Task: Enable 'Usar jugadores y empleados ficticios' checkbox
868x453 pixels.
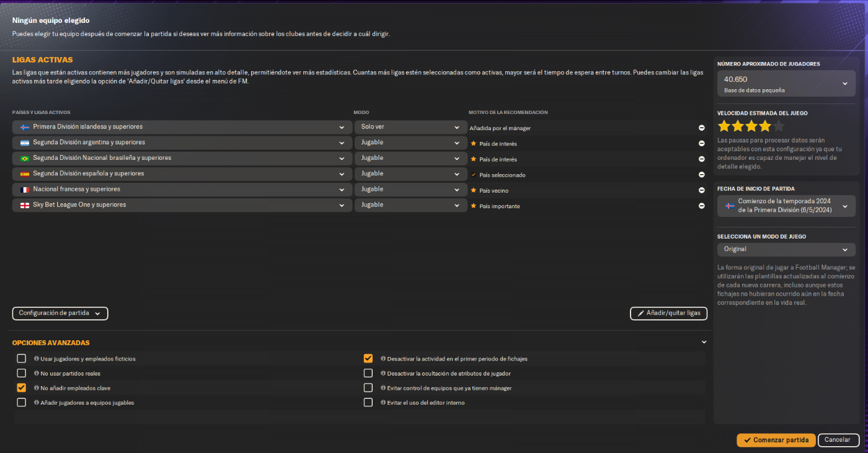Action: (22, 359)
